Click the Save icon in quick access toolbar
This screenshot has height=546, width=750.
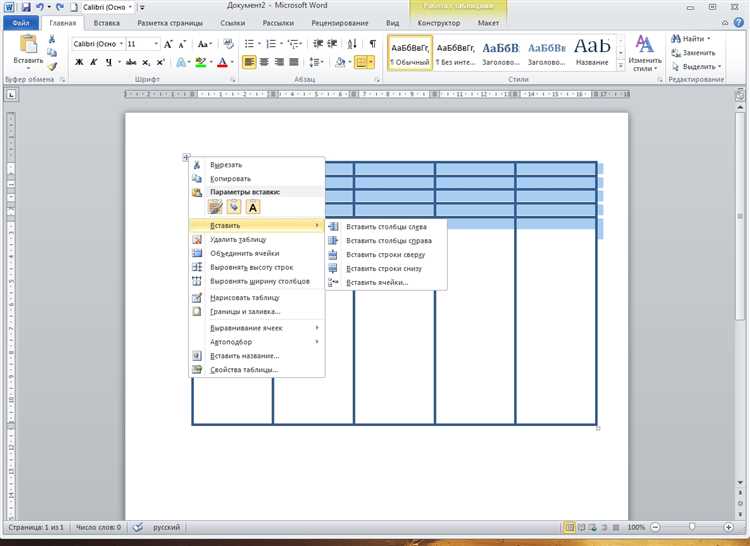(25, 7)
